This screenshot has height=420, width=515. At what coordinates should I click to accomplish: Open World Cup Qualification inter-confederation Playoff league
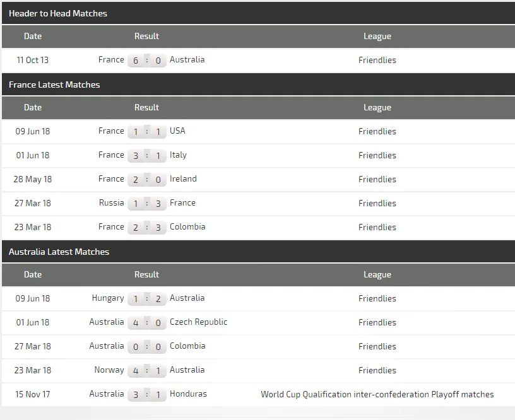[377, 395]
